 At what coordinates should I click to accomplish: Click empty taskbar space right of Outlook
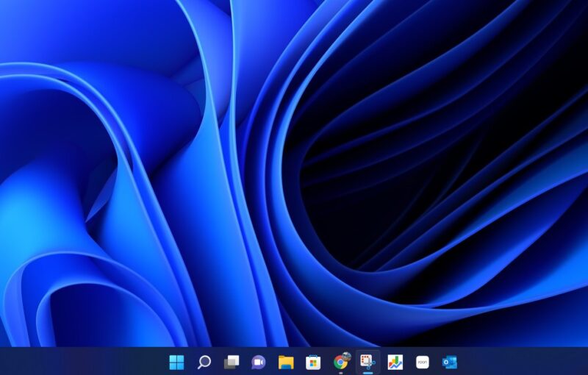pos(514,362)
